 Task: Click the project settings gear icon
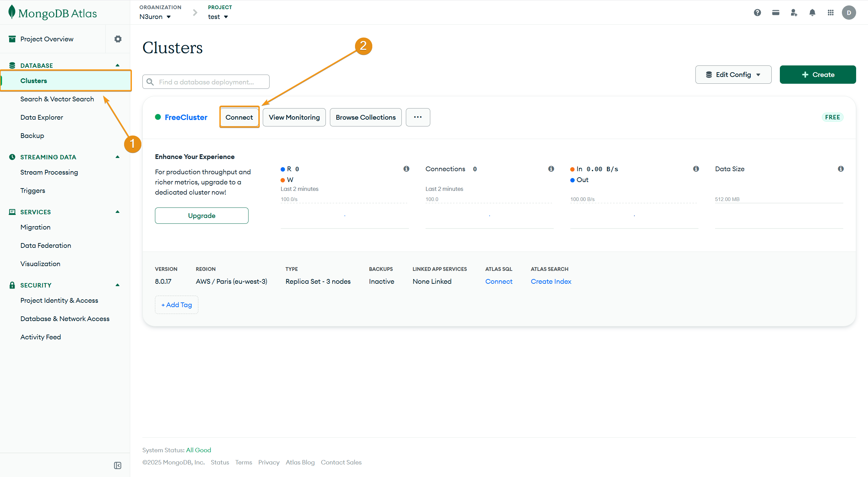pos(118,39)
